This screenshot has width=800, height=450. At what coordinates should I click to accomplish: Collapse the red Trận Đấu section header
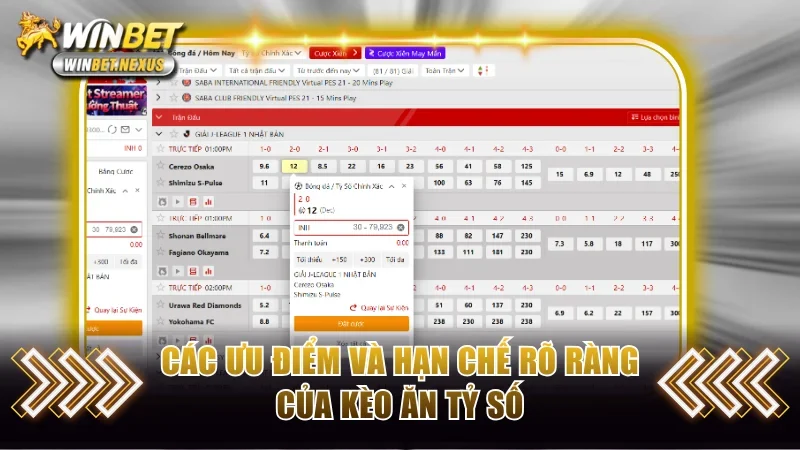click(x=159, y=117)
